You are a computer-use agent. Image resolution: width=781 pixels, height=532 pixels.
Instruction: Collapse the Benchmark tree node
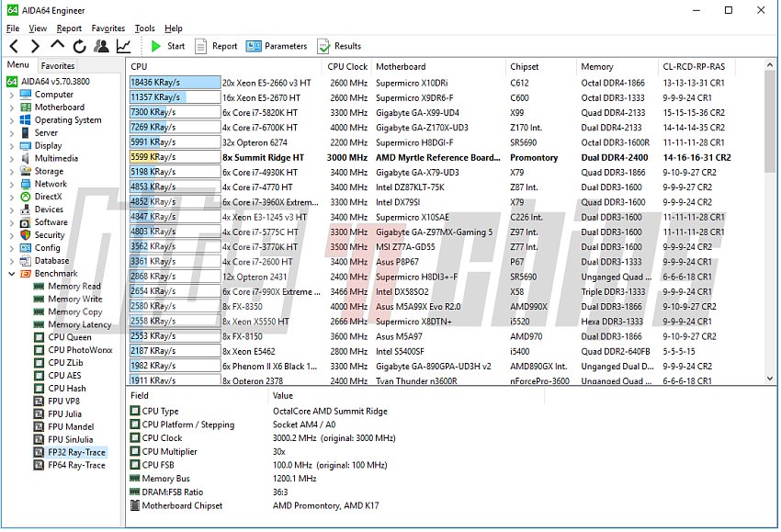[x=11, y=274]
